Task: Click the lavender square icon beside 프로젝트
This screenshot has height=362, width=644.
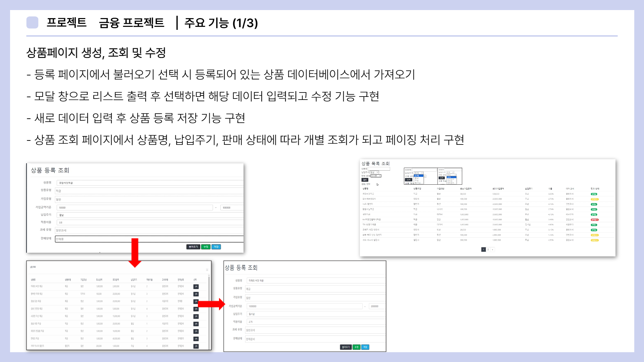Action: [x=32, y=22]
